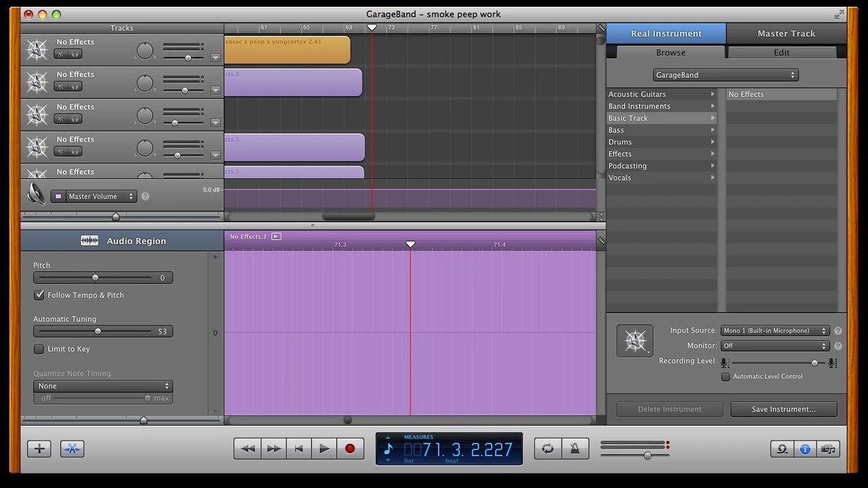Open help for the Monitor setting
This screenshot has height=488, width=868.
[x=838, y=346]
